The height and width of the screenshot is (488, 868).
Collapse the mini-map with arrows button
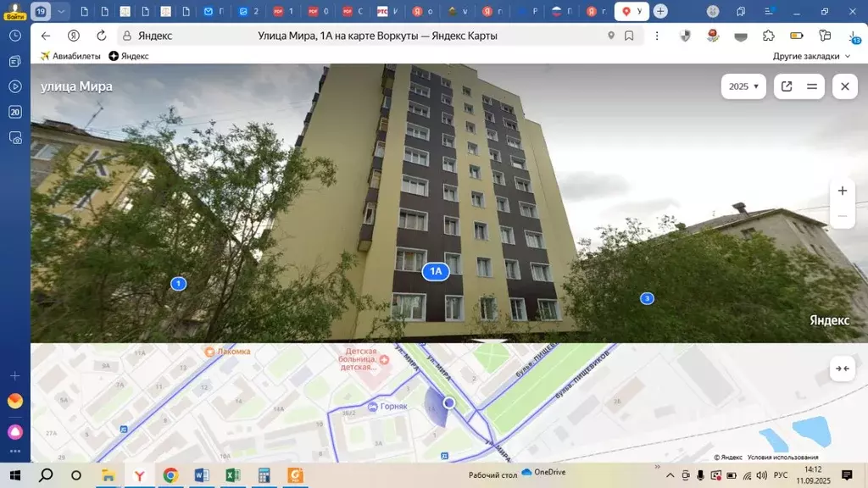click(x=842, y=369)
